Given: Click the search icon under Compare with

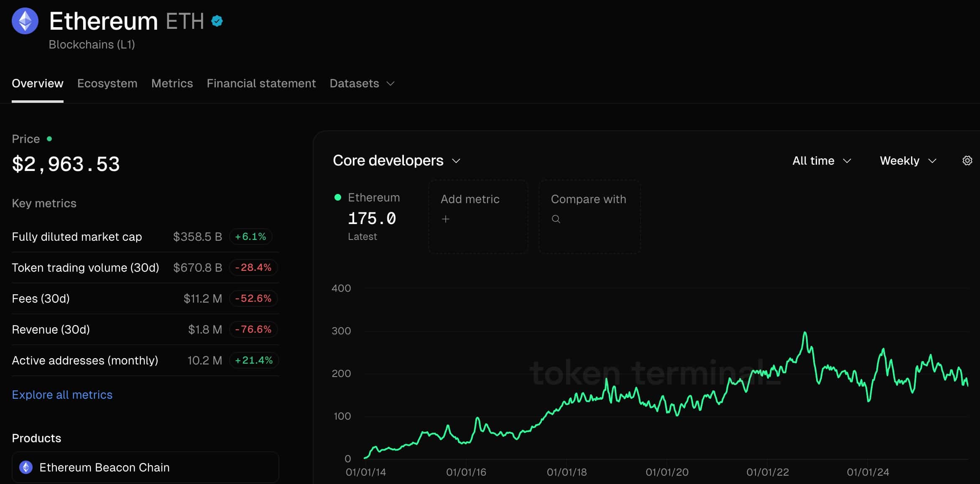Looking at the screenshot, I should click(556, 219).
